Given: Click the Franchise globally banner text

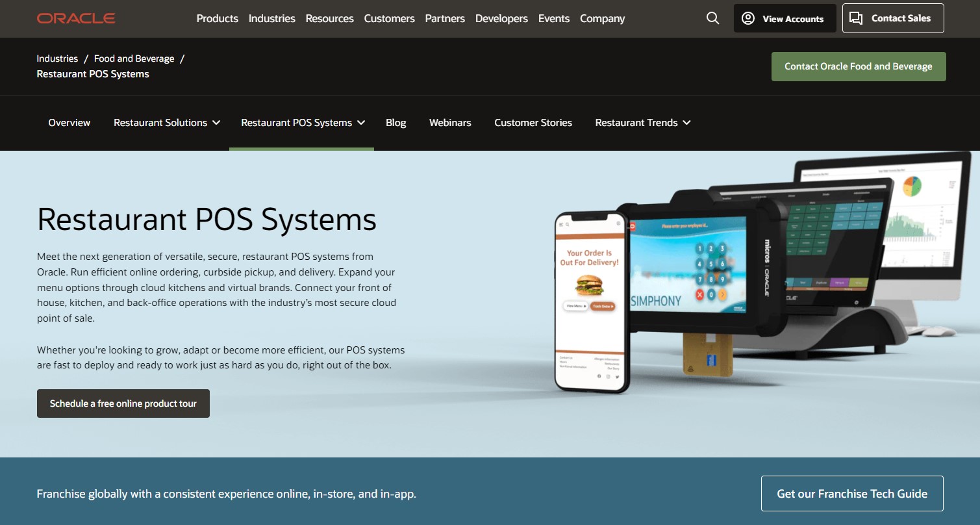Looking at the screenshot, I should (x=227, y=494).
